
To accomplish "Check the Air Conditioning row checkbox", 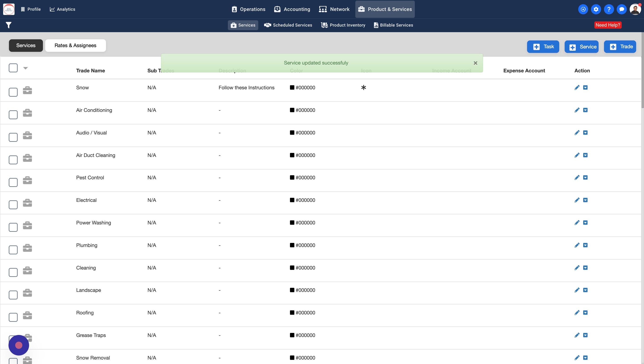I will tap(13, 115).
